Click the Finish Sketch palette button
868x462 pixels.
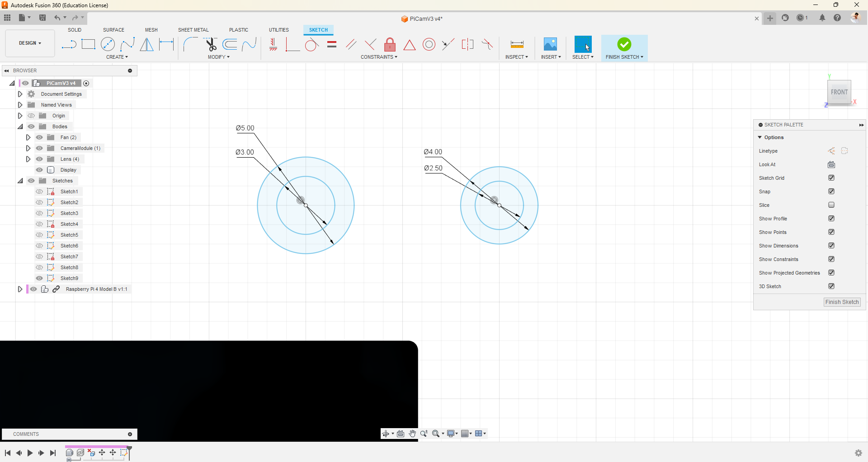(x=842, y=302)
